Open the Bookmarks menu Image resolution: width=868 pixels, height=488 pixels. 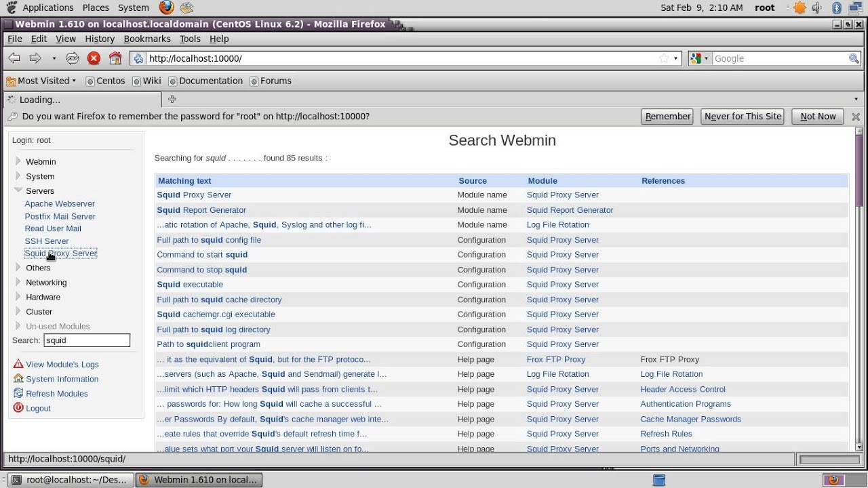pos(147,39)
